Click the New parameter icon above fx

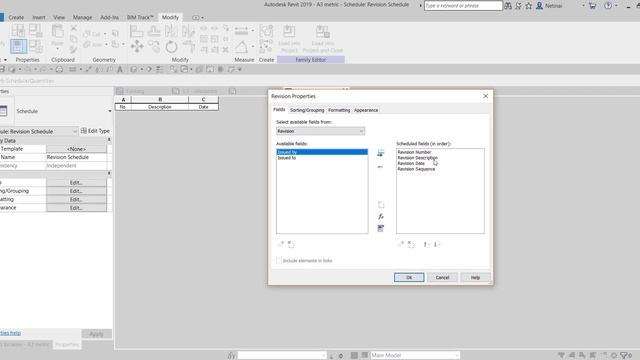point(380,204)
